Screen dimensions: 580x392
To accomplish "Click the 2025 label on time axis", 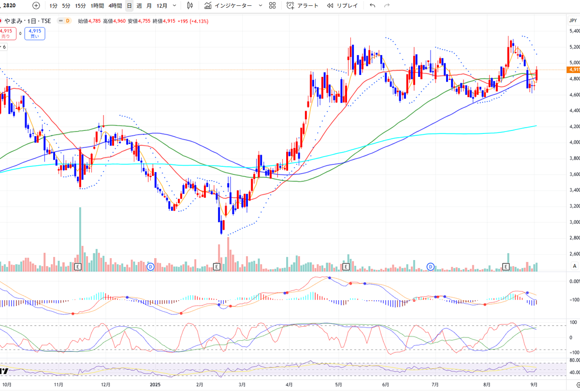I will pyautogui.click(x=155, y=385).
